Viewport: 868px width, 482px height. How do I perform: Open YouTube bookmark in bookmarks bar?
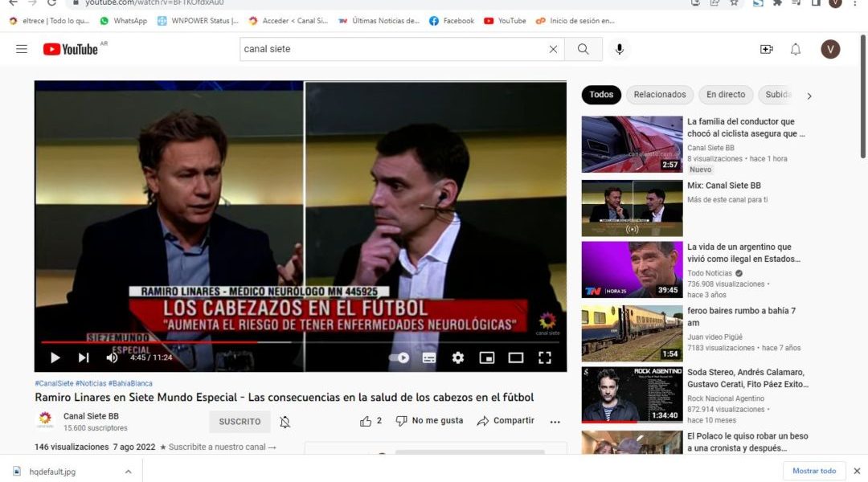505,20
